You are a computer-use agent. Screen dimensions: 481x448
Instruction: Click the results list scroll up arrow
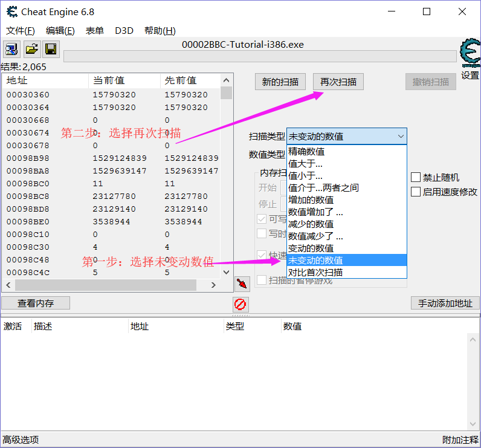226,80
